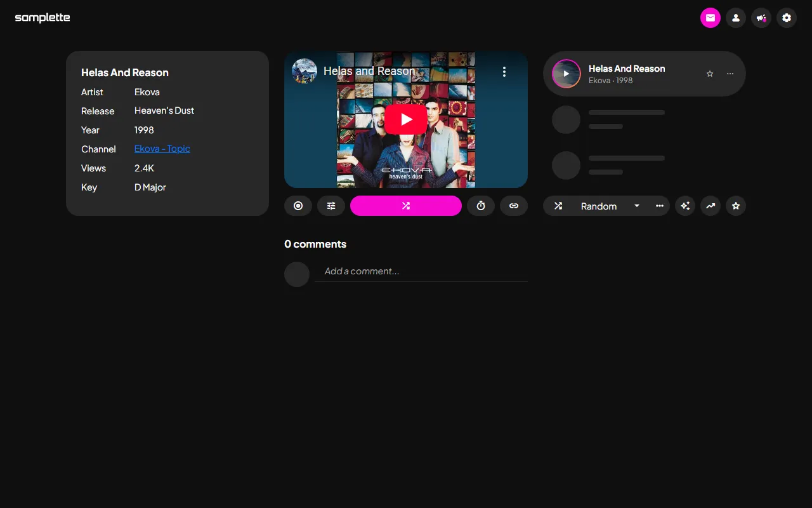Click the sparkle AI suggestions icon
The height and width of the screenshot is (508, 812).
(x=685, y=206)
